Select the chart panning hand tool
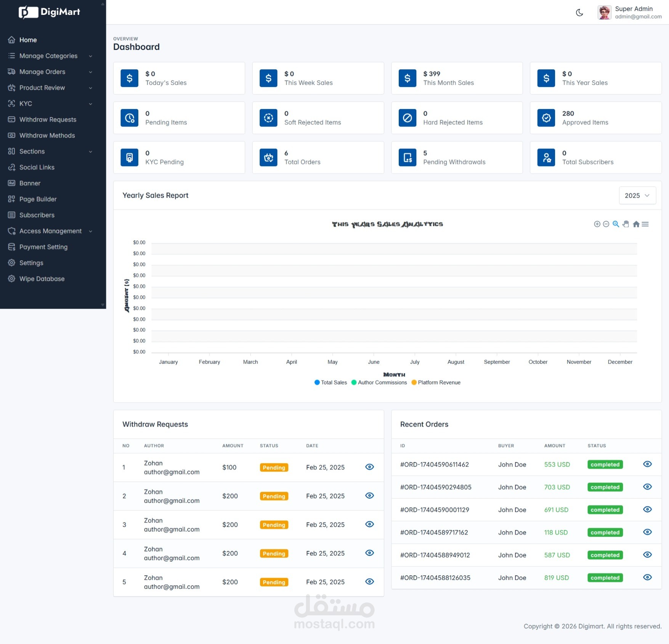669x644 pixels. pos(626,224)
